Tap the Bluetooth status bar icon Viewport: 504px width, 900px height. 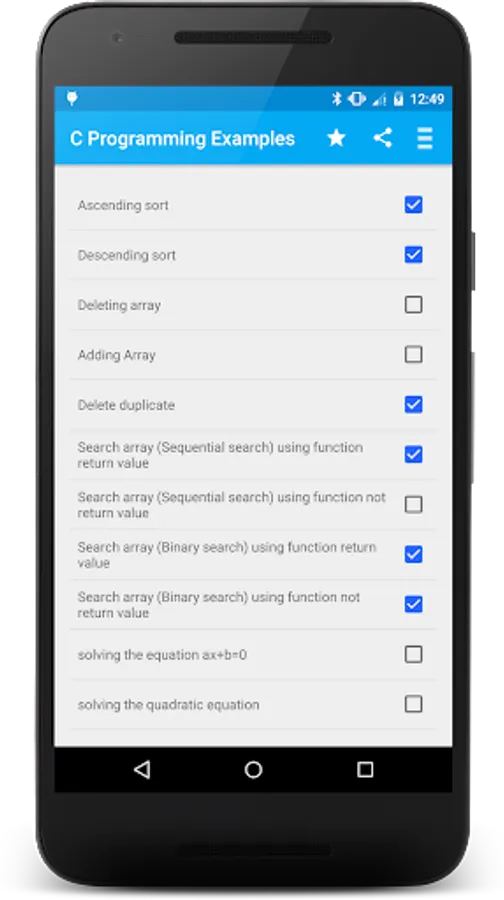(337, 99)
